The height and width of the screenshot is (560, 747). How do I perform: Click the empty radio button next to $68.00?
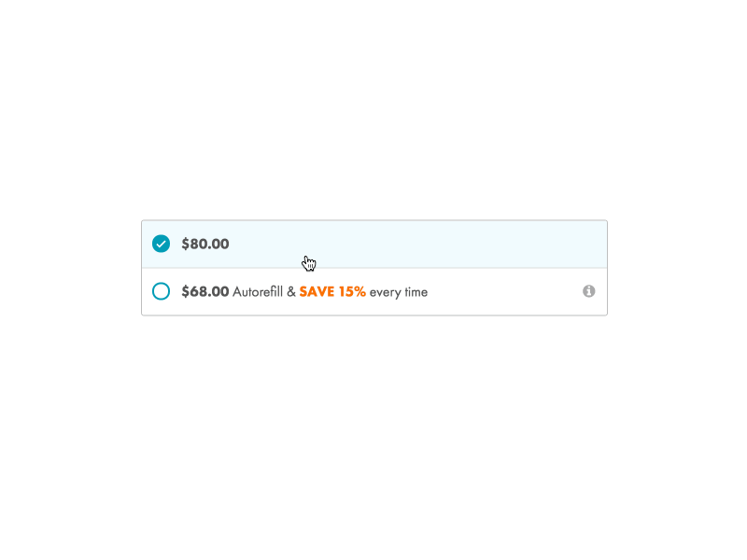pyautogui.click(x=161, y=291)
